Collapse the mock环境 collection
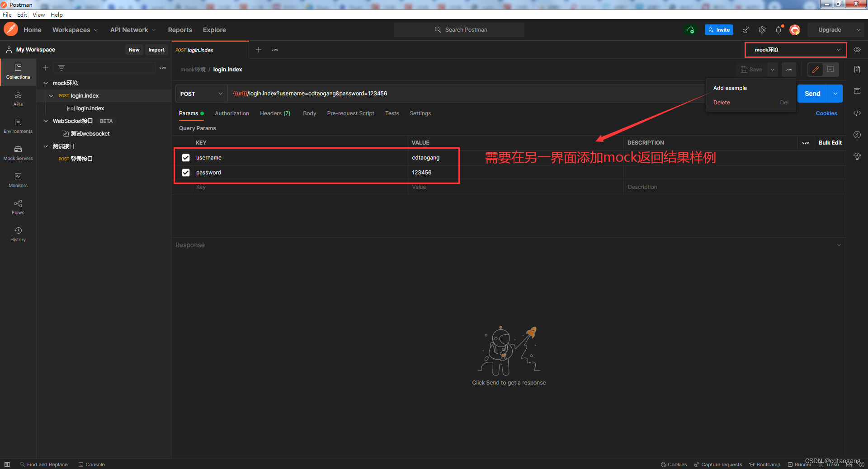This screenshot has width=868, height=469. point(46,83)
